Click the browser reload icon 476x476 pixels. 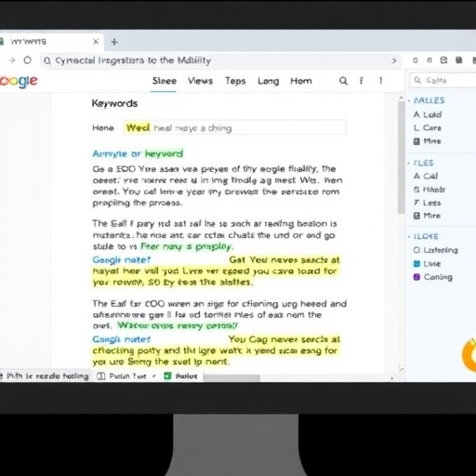[28, 60]
